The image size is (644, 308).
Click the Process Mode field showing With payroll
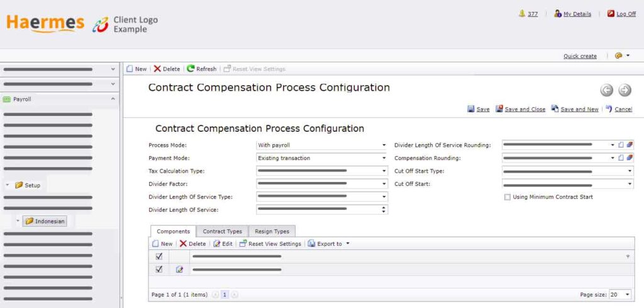(x=321, y=145)
